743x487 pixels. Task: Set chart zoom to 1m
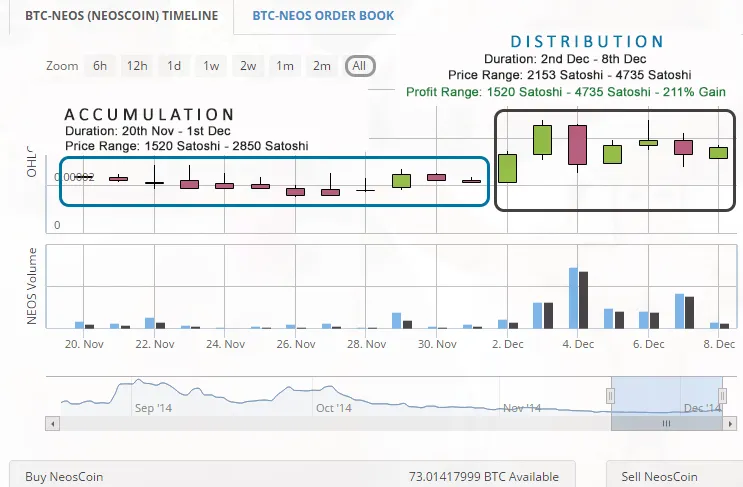[285, 66]
